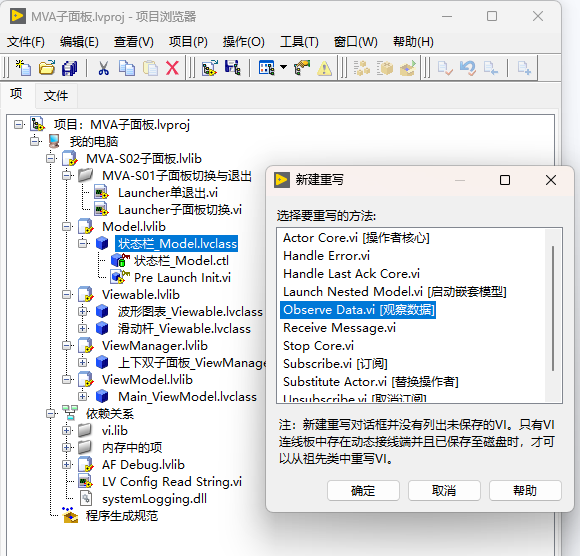
Task: Click the New VI toolbar icon
Action: coord(23,68)
